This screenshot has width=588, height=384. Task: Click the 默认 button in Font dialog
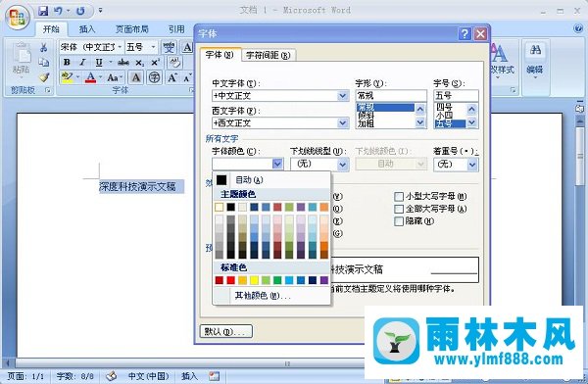[x=225, y=331]
